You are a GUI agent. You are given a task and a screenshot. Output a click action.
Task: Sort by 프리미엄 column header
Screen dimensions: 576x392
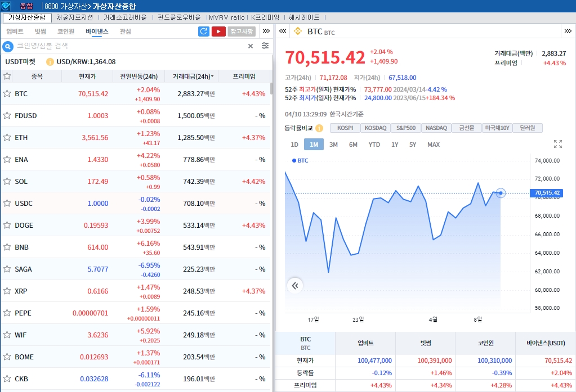point(244,76)
